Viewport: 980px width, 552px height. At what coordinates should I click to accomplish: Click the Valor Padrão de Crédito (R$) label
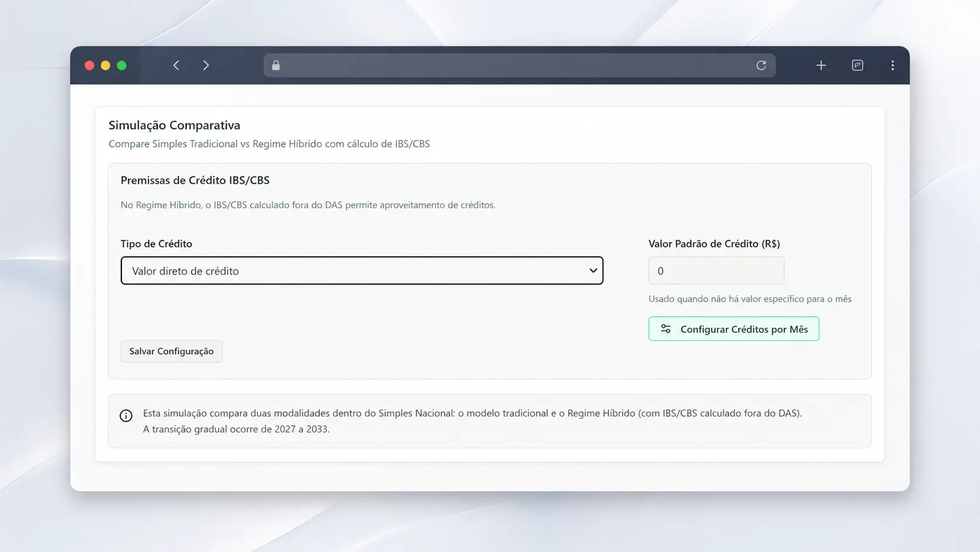[714, 243]
